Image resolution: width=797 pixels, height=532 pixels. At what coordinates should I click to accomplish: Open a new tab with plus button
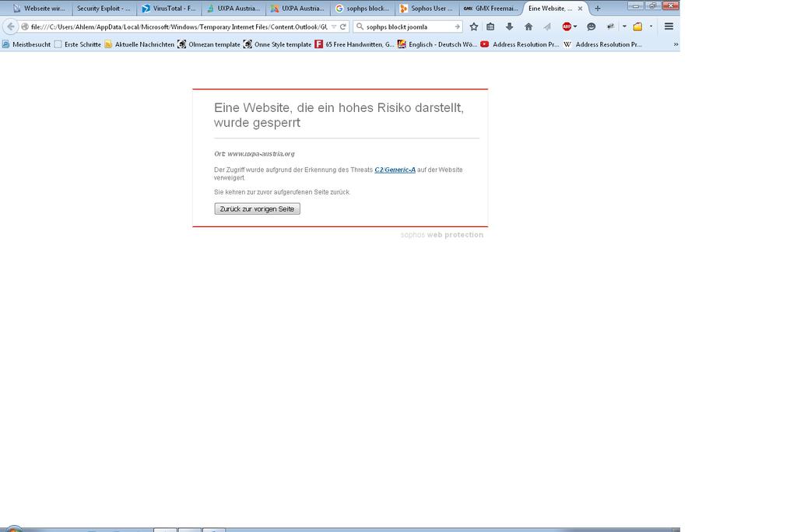pos(598,9)
